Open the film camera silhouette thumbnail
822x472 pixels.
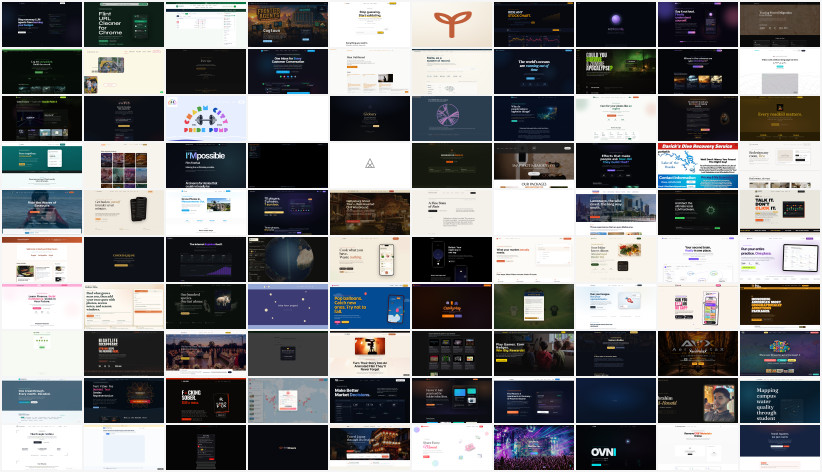click(x=370, y=353)
